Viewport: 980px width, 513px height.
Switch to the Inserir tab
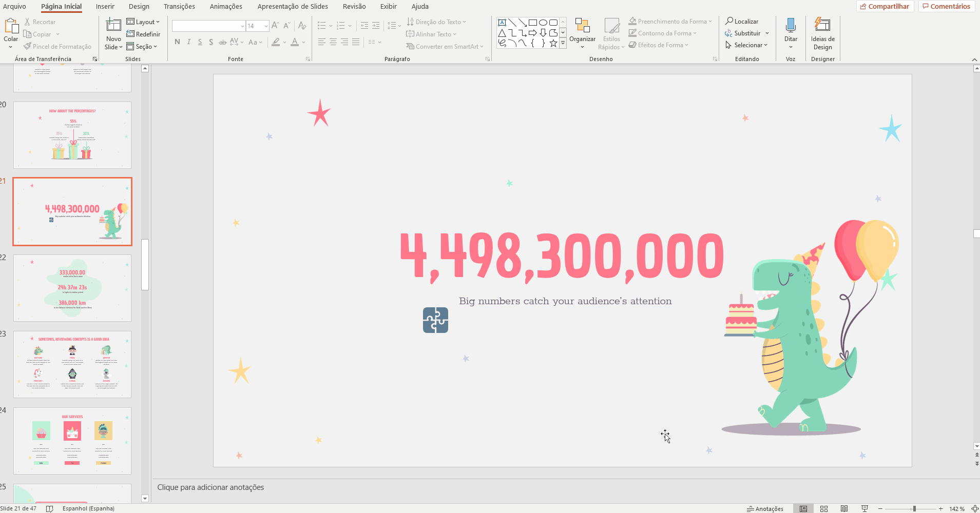105,6
